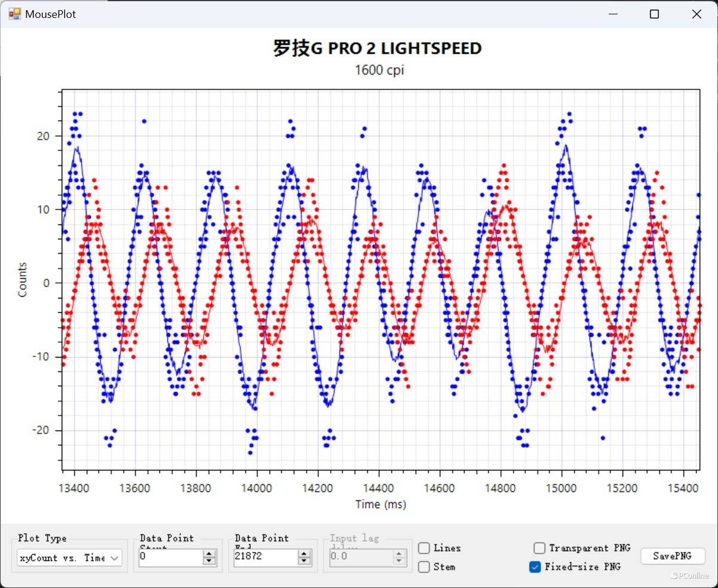Click the Data Point Start input field
The width and height of the screenshot is (718, 588).
tap(170, 558)
